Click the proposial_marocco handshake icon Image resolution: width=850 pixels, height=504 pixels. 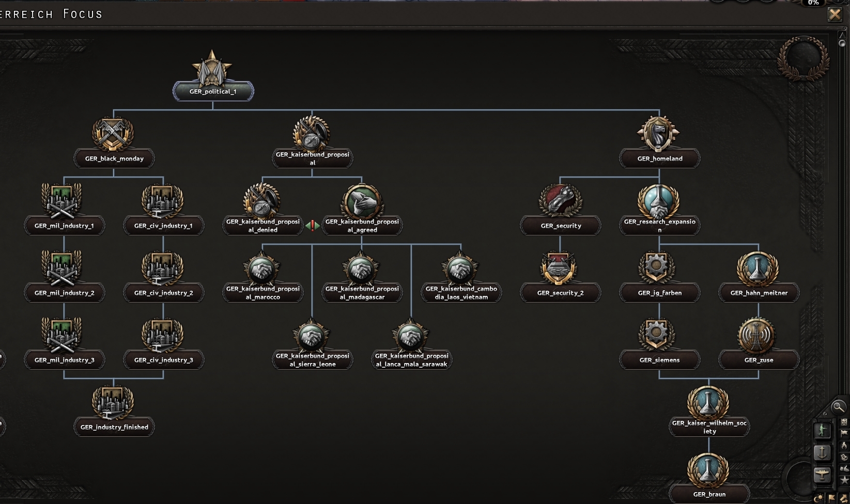tap(261, 269)
